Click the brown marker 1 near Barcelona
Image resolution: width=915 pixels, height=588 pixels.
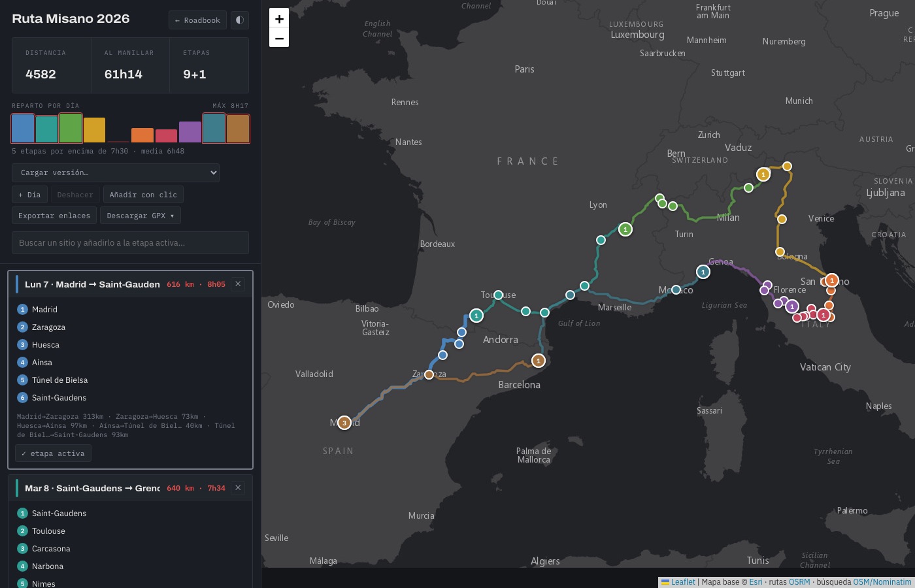click(539, 361)
